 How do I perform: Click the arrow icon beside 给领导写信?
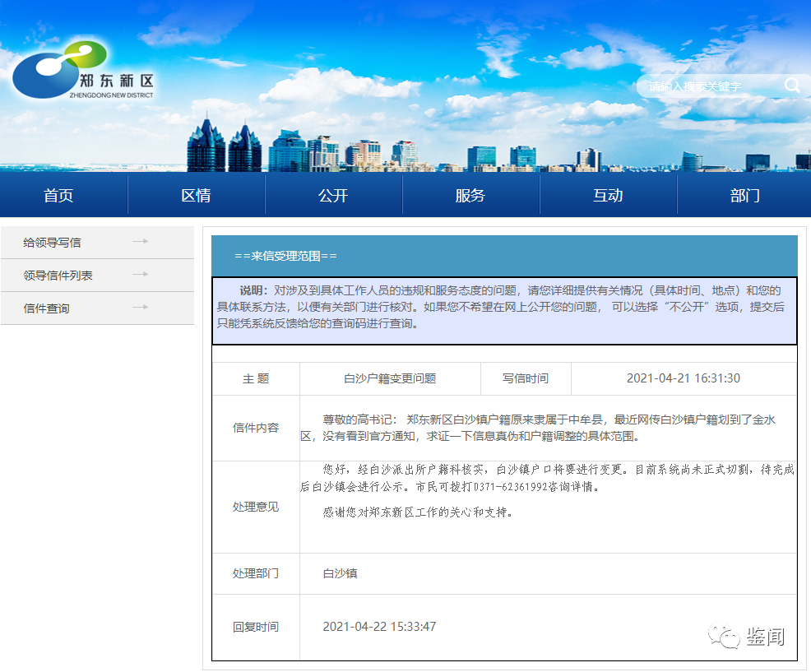click(141, 242)
